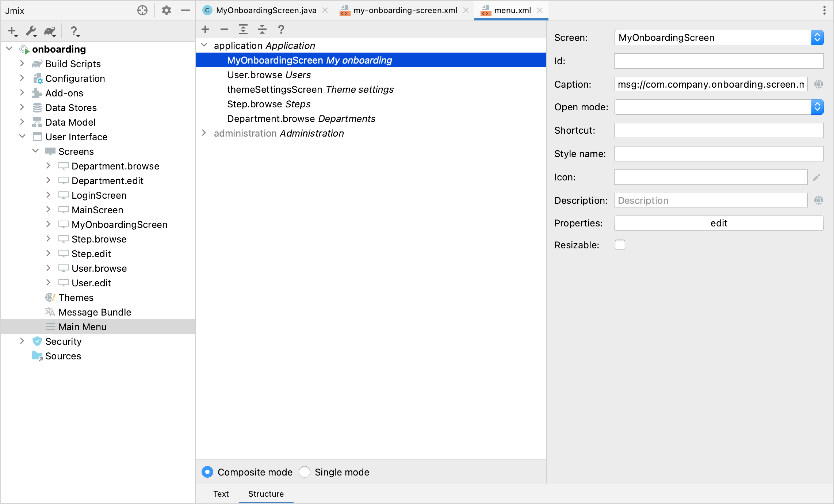Open the Open mode dropdown
This screenshot has width=834, height=504.
817,107
